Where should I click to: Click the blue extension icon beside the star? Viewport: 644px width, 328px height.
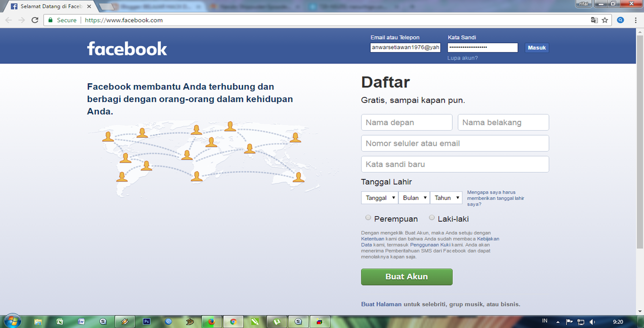click(620, 20)
